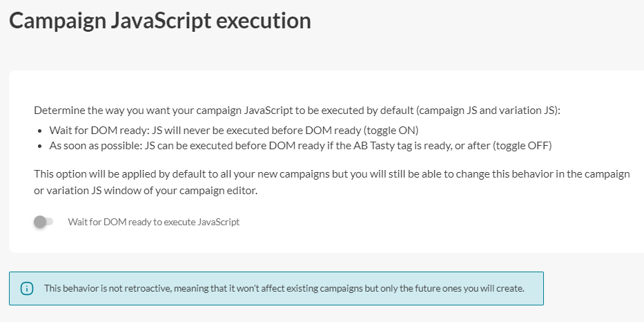Image resolution: width=644 pixels, height=322 pixels.
Task: Enable the Wait for DOM ready toggle
Action: (43, 222)
